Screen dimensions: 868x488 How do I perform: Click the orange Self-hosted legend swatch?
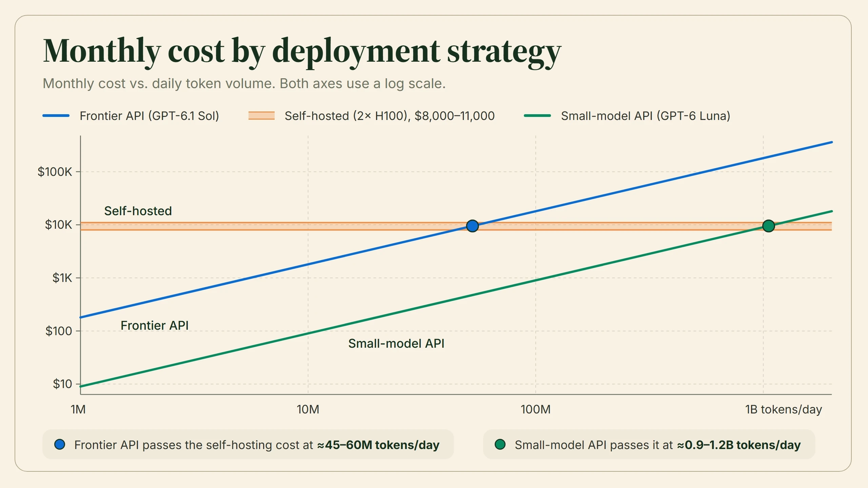(261, 116)
